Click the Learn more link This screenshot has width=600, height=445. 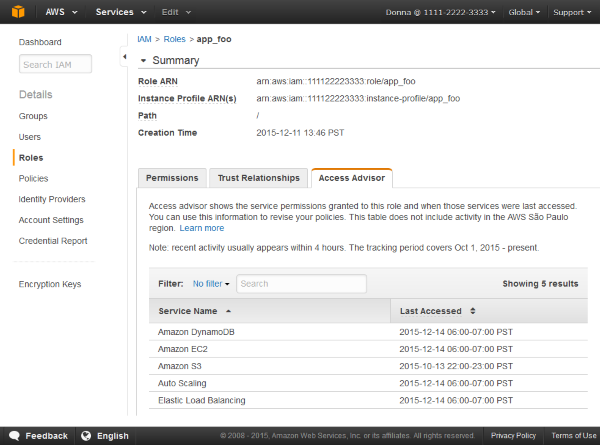point(202,228)
